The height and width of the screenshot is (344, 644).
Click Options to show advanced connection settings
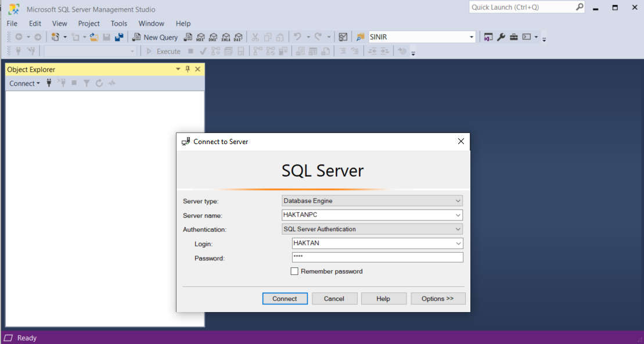click(x=438, y=298)
